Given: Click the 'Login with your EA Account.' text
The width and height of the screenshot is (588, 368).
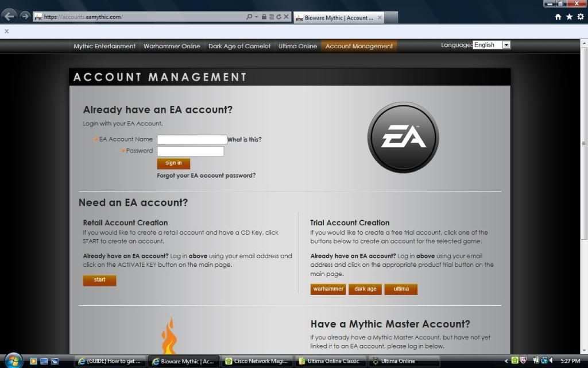Looking at the screenshot, I should pos(123,124).
